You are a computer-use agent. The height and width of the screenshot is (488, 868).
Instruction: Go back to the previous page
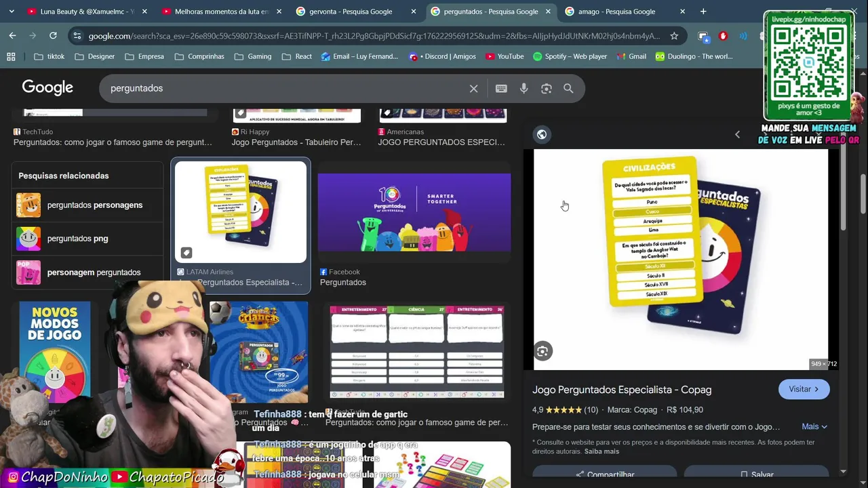coord(12,36)
